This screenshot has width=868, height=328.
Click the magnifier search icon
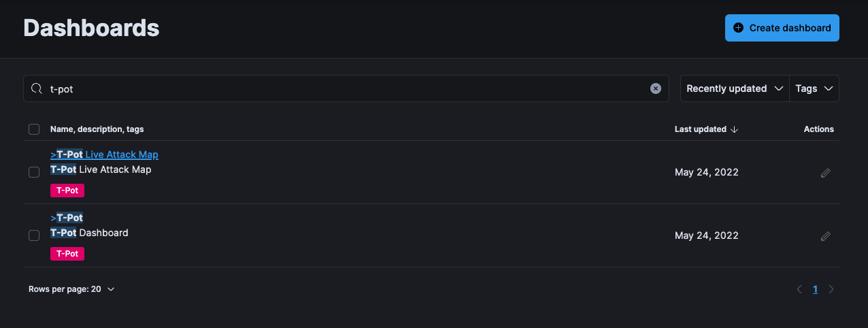(37, 88)
